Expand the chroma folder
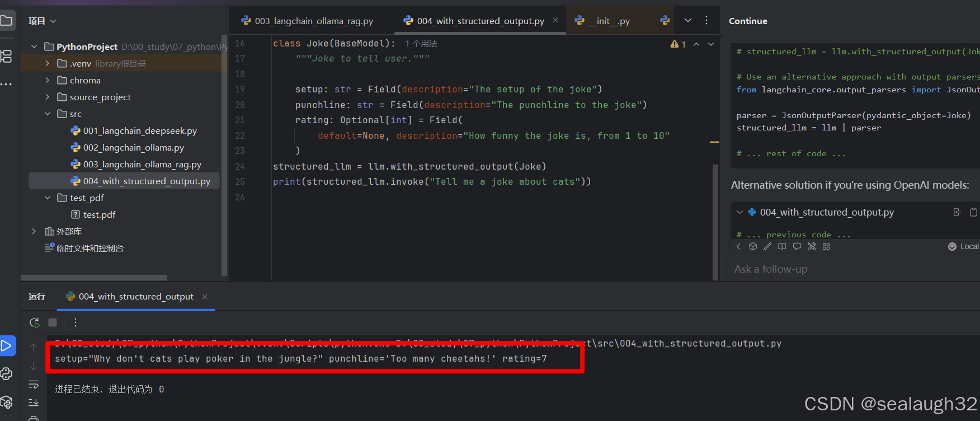Viewport: 980px width, 421px height. (48, 81)
